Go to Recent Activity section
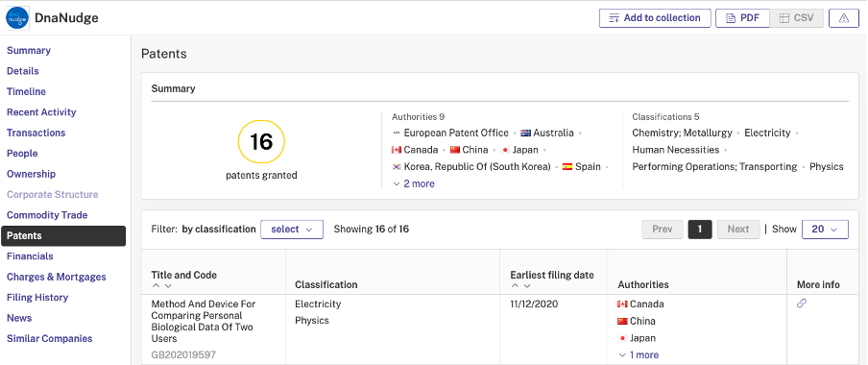This screenshot has width=868, height=365. pos(41,111)
